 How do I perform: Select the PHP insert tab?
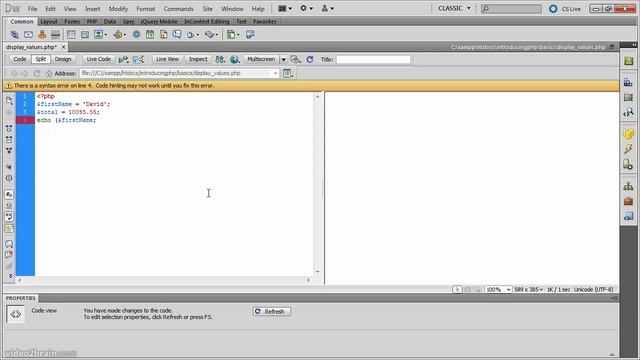pos(92,21)
